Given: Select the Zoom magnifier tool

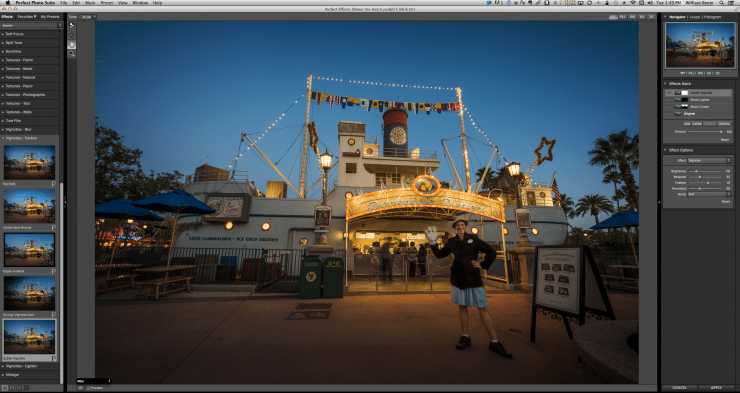Looking at the screenshot, I should point(71,54).
